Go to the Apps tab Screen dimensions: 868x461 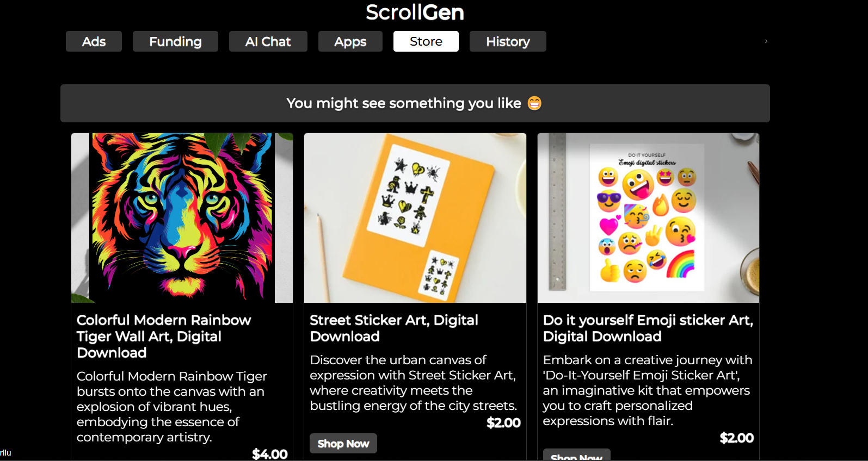coord(350,41)
